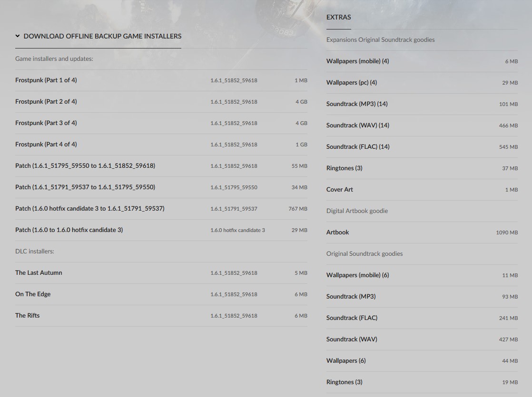Click 'Original Soundtrack goodies' label
532x397 pixels.
365,253
